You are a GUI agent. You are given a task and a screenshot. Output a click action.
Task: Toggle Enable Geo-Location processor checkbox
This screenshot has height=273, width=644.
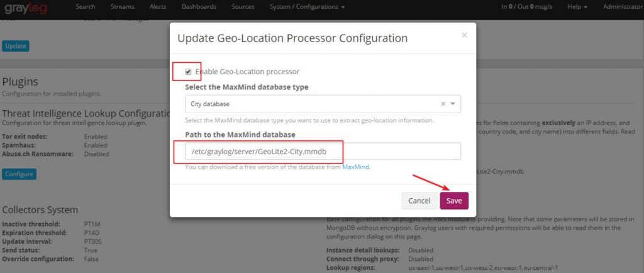(x=188, y=72)
